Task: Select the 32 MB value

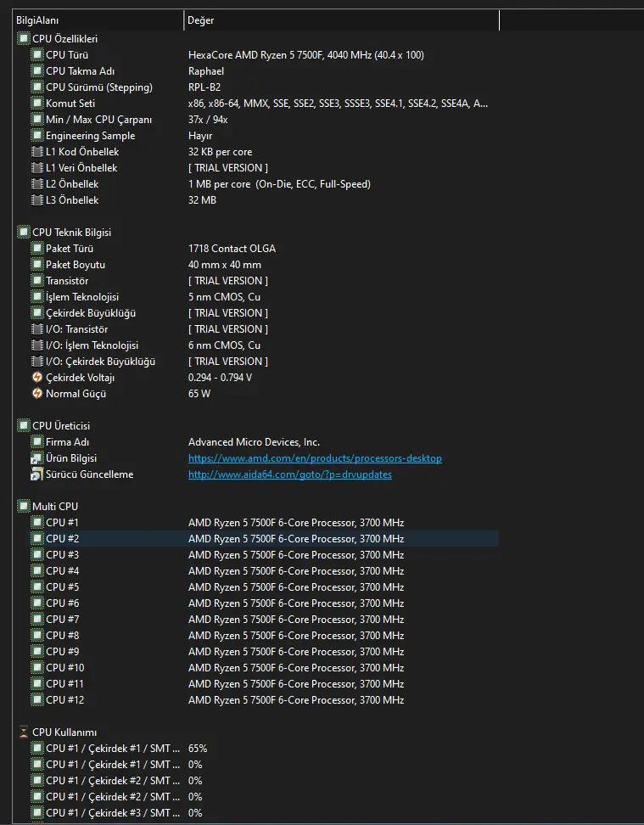Action: coord(203,200)
